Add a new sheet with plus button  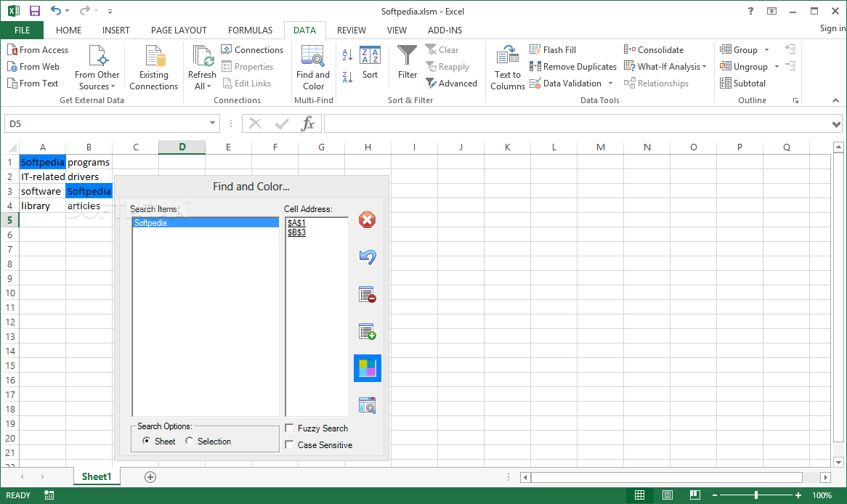point(150,477)
